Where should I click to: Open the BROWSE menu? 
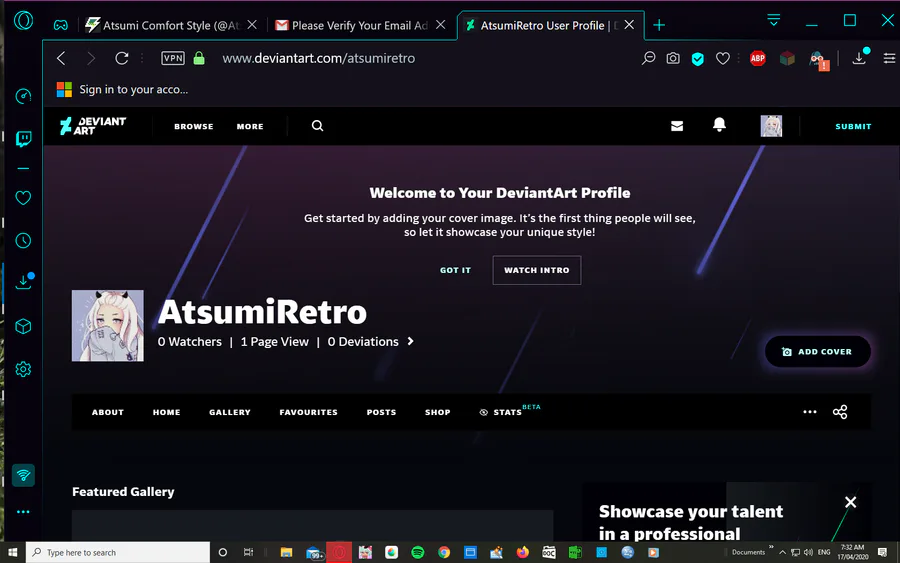(x=194, y=126)
